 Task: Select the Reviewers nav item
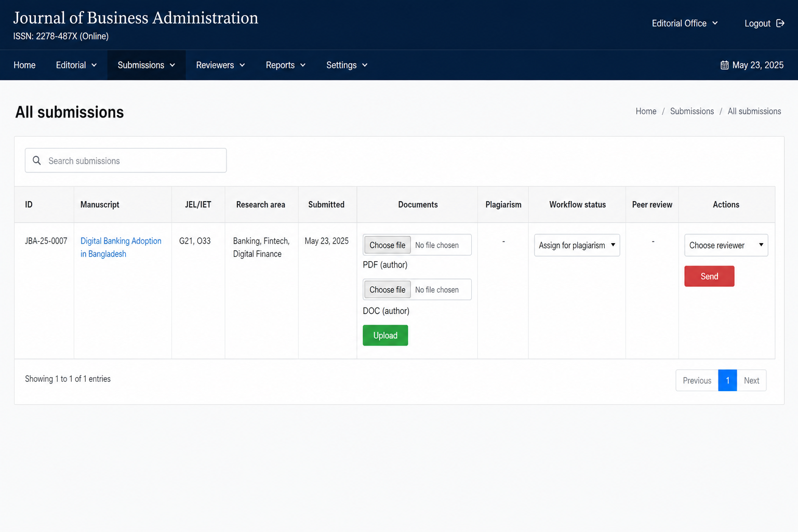point(220,65)
